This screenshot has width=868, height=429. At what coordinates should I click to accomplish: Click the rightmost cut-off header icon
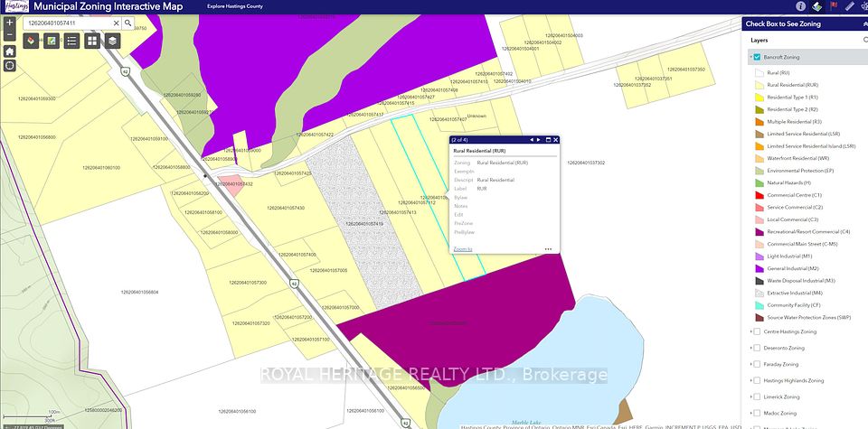click(x=865, y=6)
